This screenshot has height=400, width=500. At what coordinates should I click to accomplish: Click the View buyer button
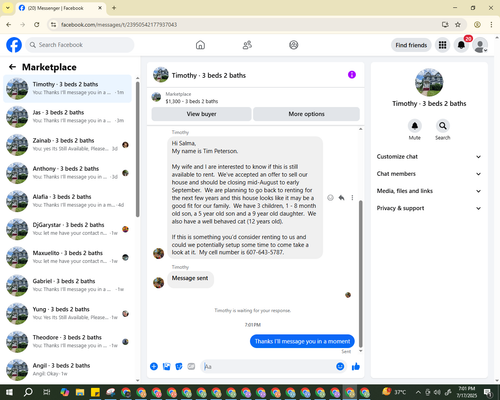201,114
